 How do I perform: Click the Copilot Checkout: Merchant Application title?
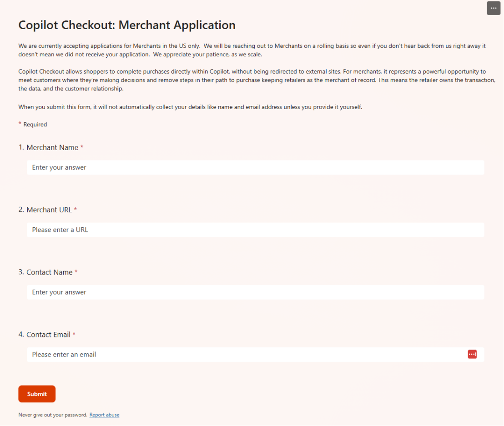click(x=127, y=25)
